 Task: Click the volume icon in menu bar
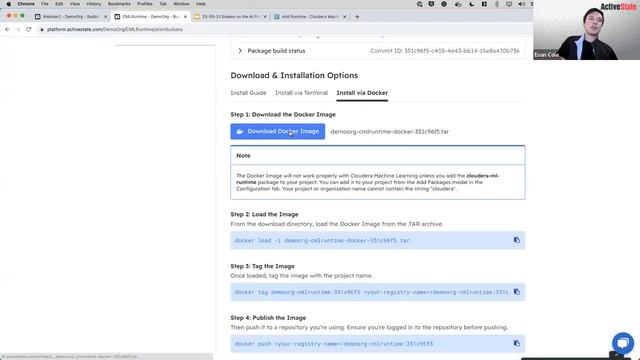click(x=522, y=4)
